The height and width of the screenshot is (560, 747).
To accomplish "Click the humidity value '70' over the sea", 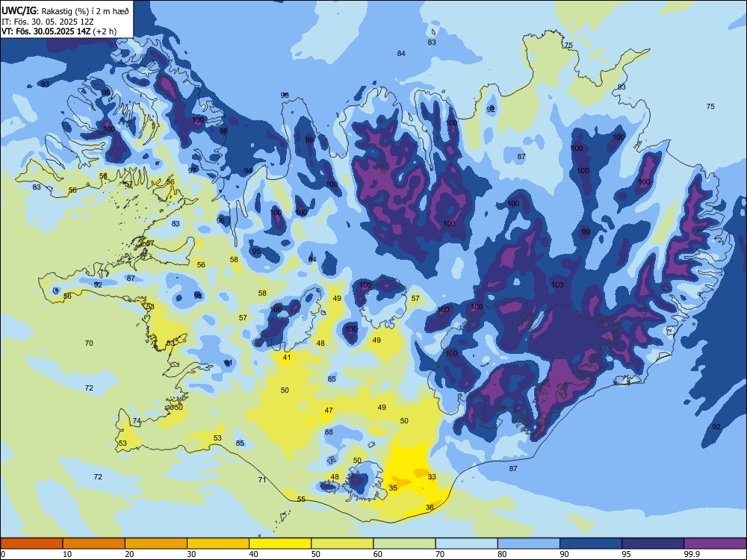I will click(x=89, y=343).
